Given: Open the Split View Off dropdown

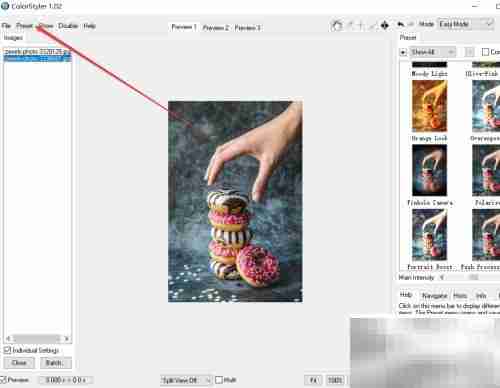Looking at the screenshot, I should click(x=186, y=380).
